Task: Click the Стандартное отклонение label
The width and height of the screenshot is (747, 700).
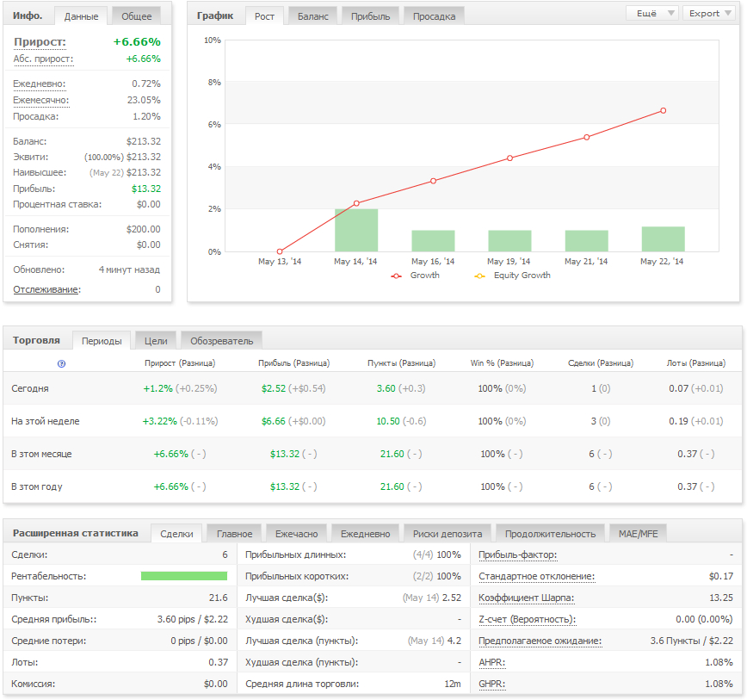Action: [x=536, y=577]
